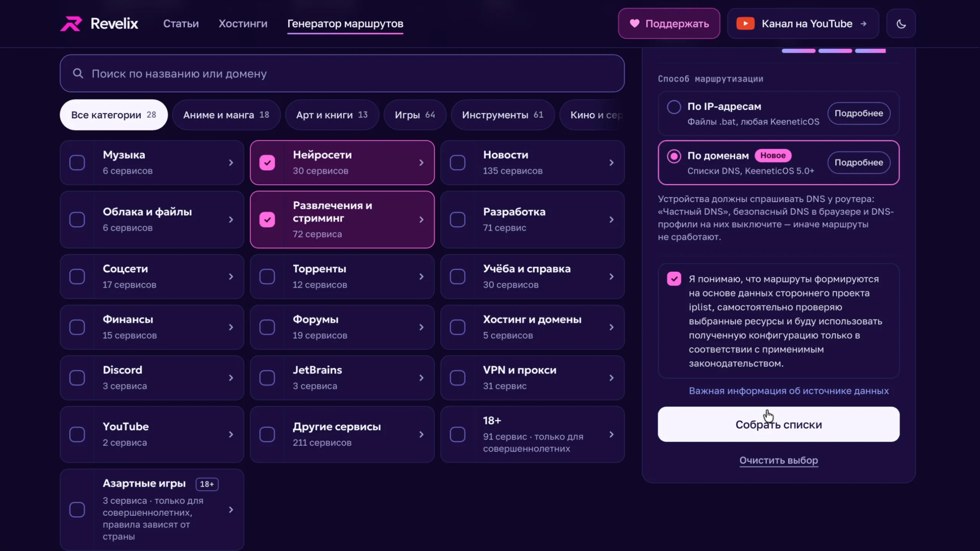Click the heart icon in Поддержать button
980x551 pixels.
634,23
